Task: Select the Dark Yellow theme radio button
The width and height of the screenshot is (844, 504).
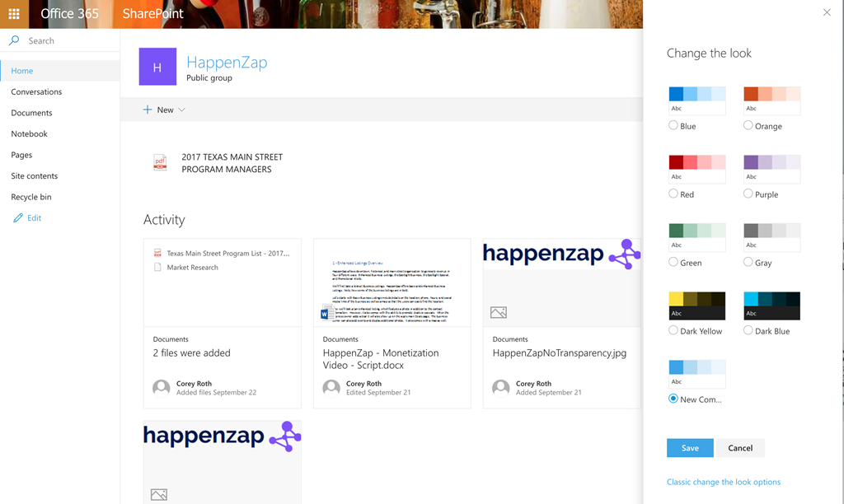Action: pyautogui.click(x=673, y=330)
